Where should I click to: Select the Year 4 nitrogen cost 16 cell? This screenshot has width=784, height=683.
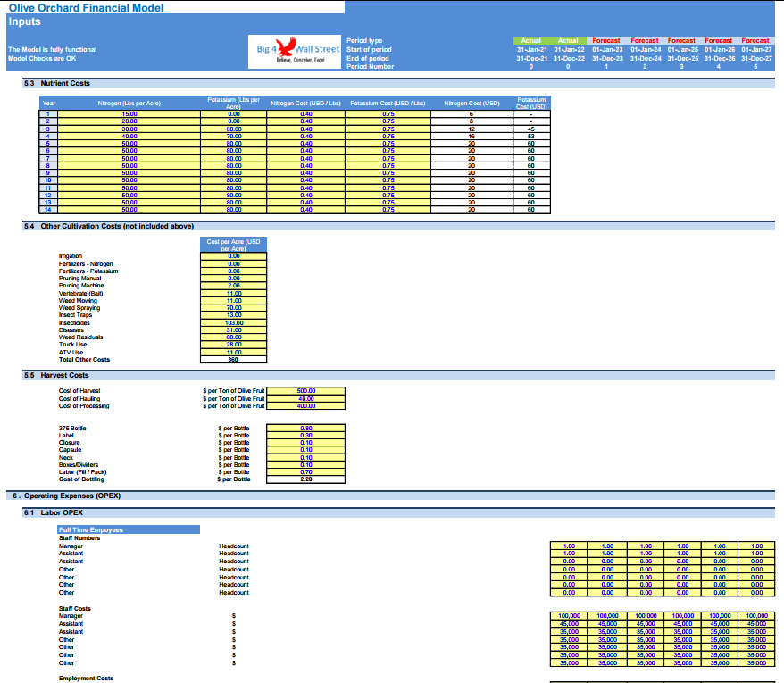pyautogui.click(x=471, y=136)
